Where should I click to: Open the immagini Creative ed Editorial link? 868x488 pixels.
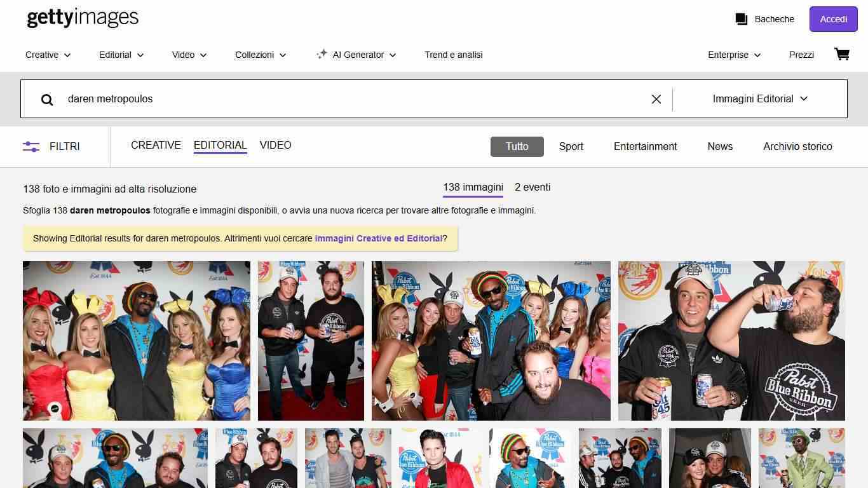(x=378, y=238)
